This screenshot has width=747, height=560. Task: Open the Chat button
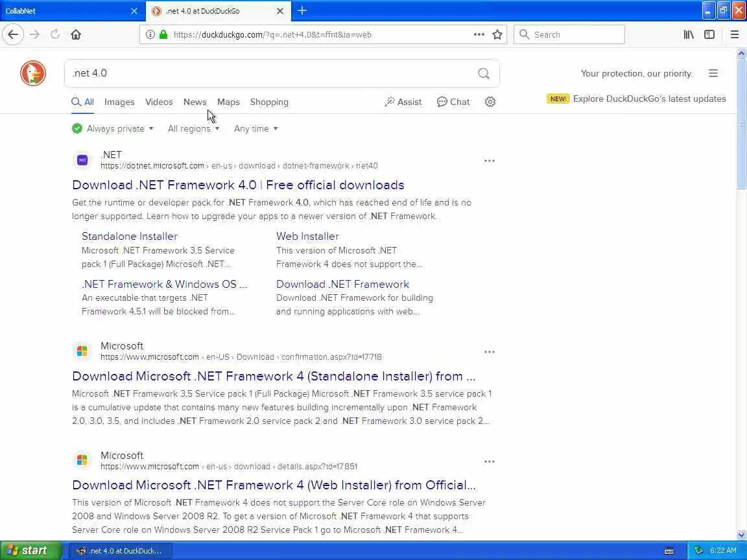click(453, 102)
